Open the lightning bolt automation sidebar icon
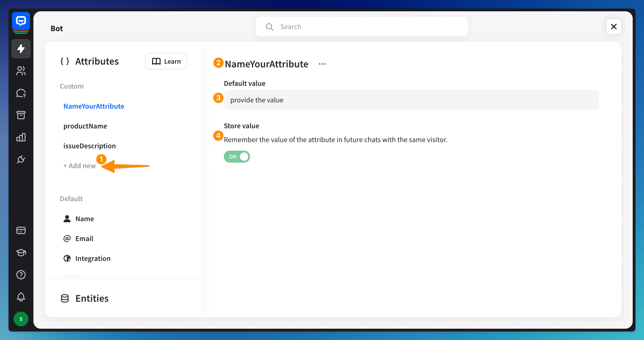This screenshot has width=644, height=340. point(21,48)
